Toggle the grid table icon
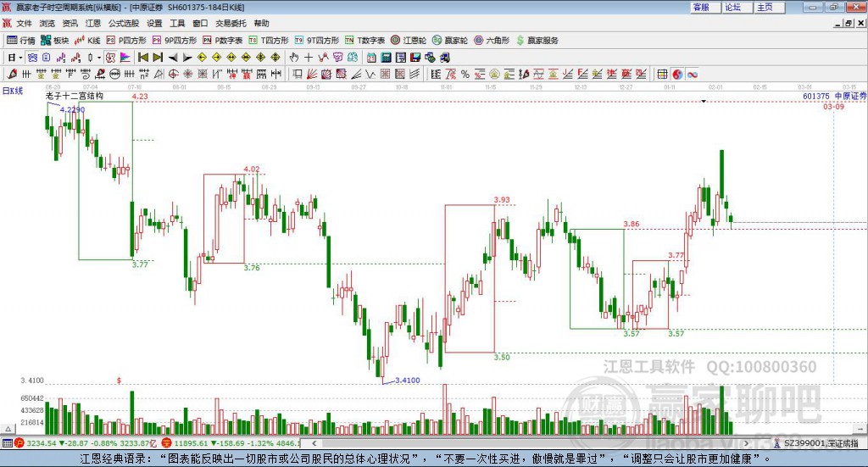 point(662,74)
